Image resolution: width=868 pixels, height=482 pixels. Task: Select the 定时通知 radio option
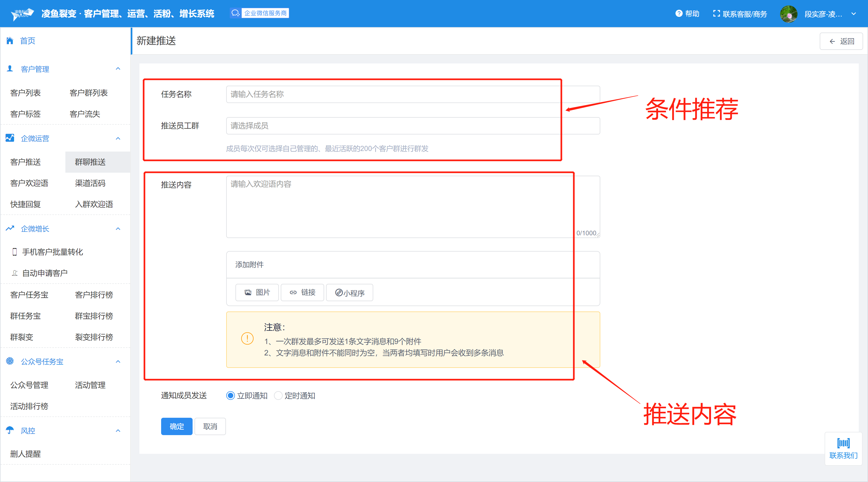point(278,396)
